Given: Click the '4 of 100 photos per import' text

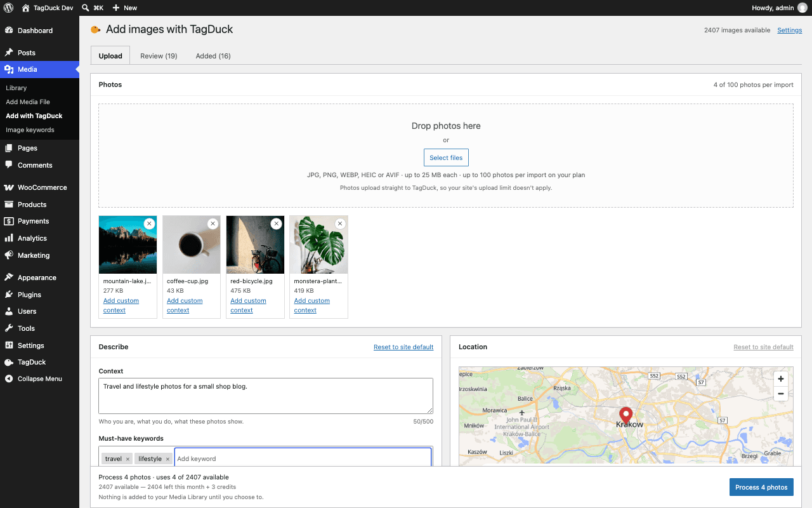Looking at the screenshot, I should pos(753,84).
